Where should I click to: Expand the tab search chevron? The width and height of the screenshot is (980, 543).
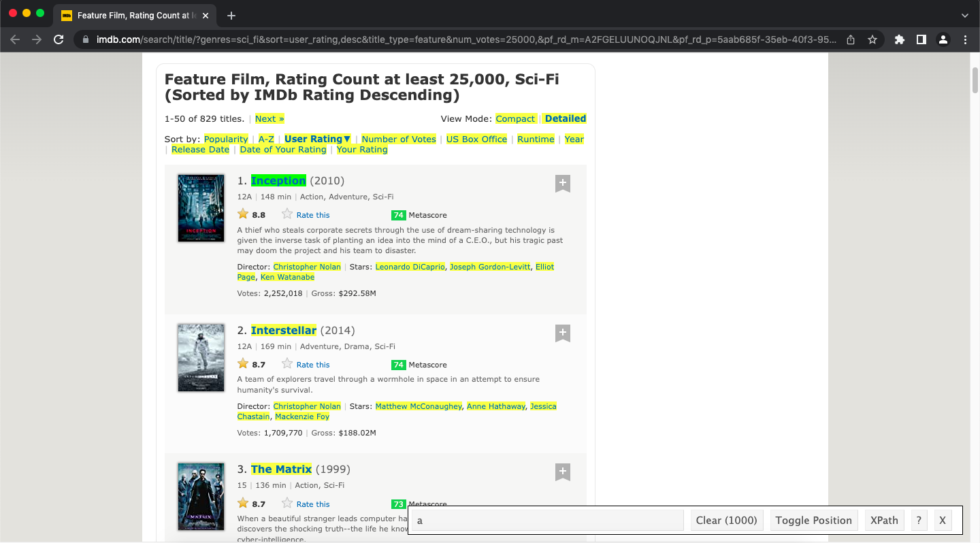tap(964, 15)
